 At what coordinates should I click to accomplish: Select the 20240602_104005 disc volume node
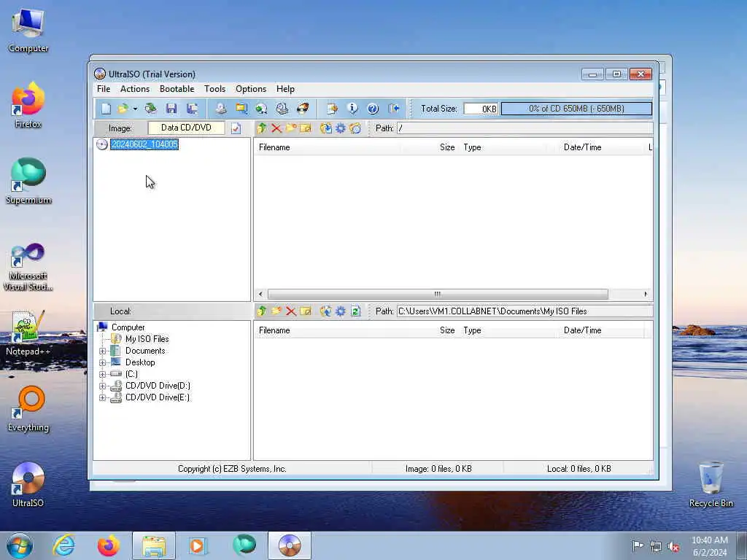[x=144, y=144]
